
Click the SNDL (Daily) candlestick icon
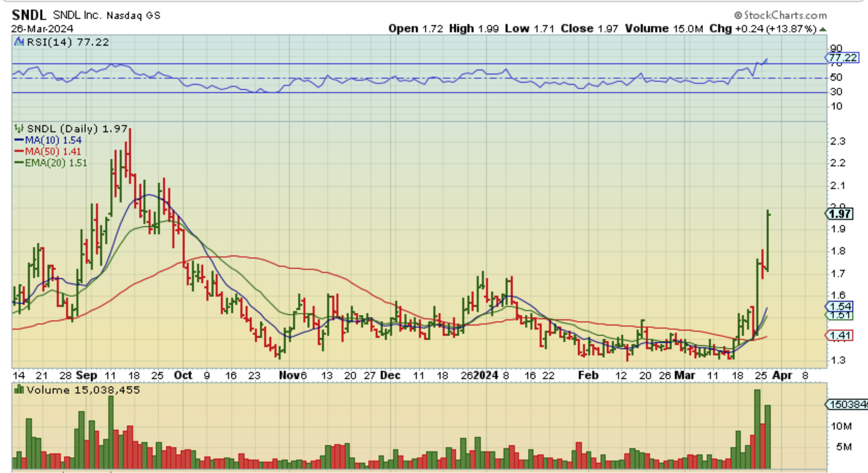coord(19,128)
